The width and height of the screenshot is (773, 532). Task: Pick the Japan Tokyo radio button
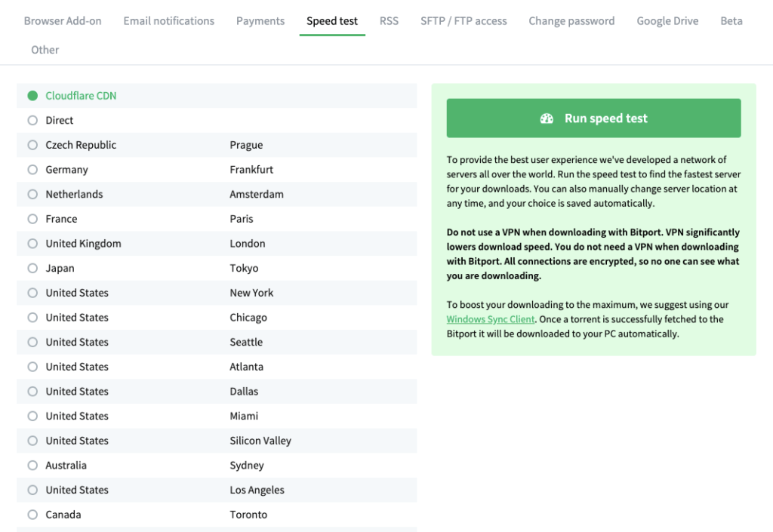(32, 268)
